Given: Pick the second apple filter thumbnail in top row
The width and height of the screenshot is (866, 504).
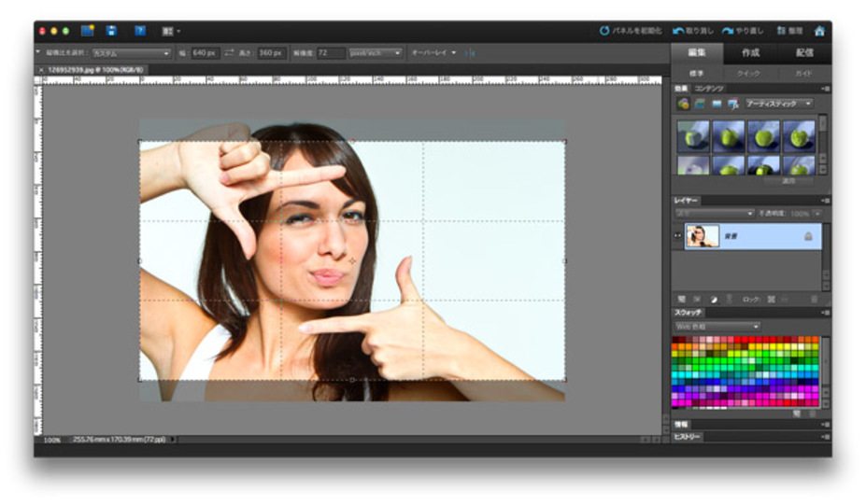Looking at the screenshot, I should click(728, 135).
